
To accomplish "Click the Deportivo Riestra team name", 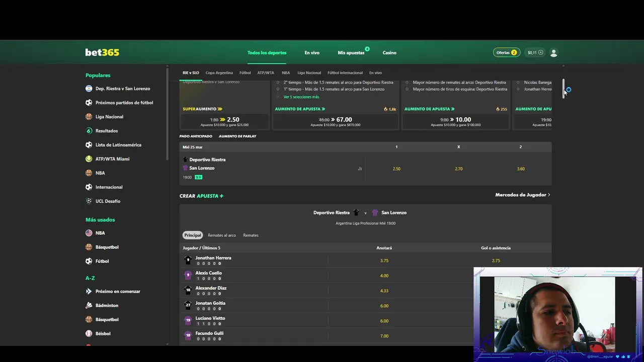I will [x=207, y=160].
